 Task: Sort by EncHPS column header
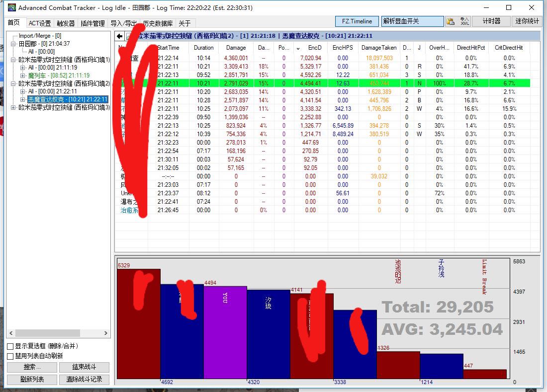point(343,48)
